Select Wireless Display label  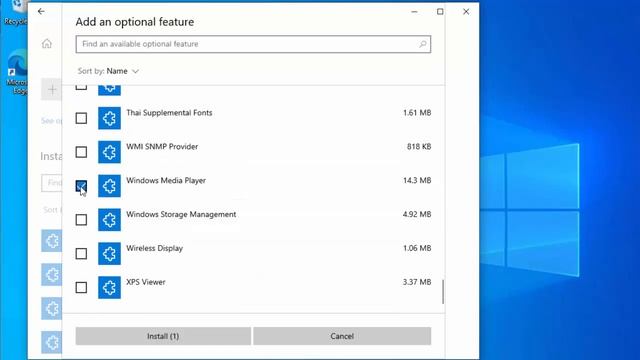tap(155, 248)
